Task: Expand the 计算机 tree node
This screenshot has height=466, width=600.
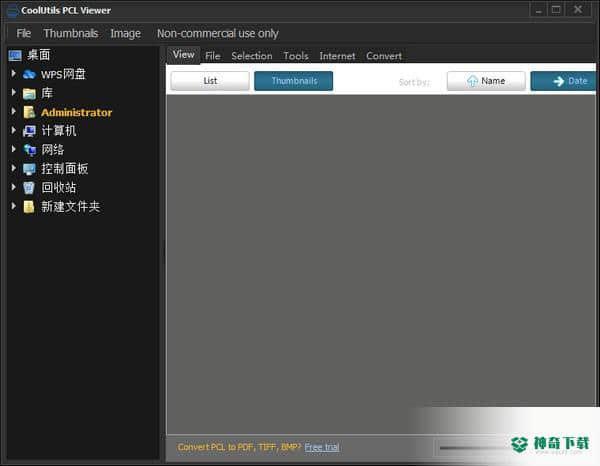Action: (14, 130)
